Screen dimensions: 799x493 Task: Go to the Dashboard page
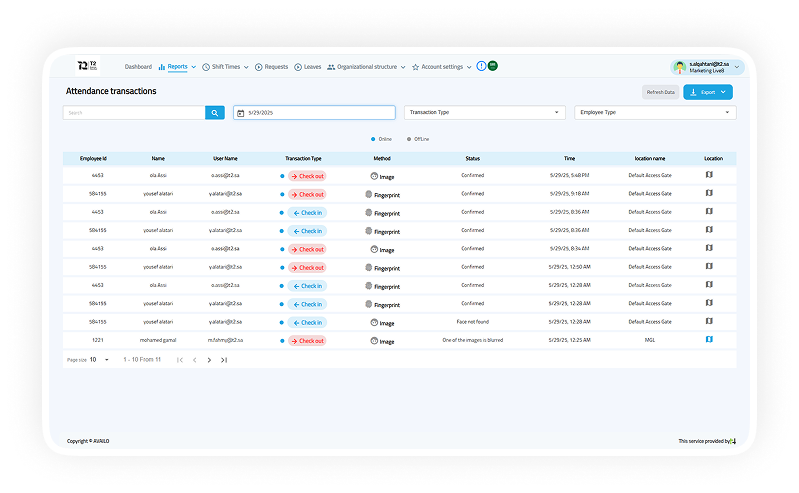point(138,67)
